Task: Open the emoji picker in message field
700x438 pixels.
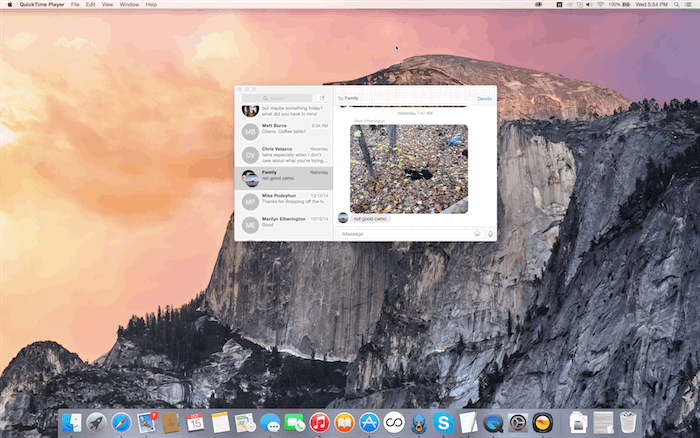Action: coord(477,234)
